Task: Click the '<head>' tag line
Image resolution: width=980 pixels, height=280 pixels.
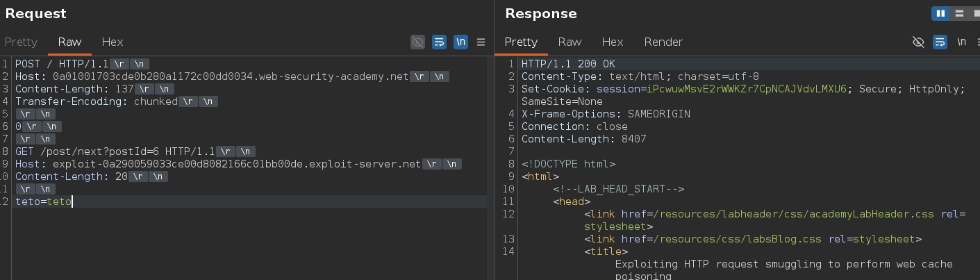Action: 572,201
